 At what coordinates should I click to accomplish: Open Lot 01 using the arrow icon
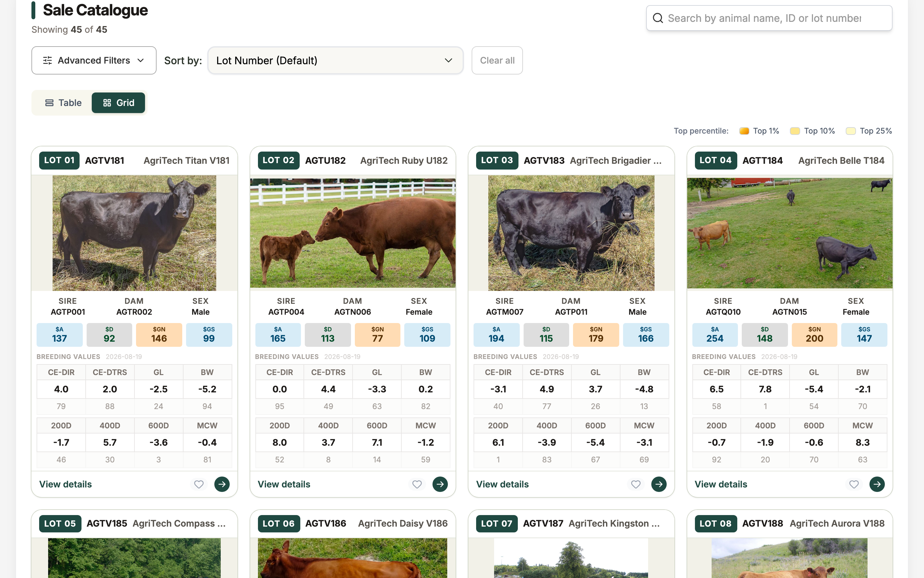pos(222,484)
